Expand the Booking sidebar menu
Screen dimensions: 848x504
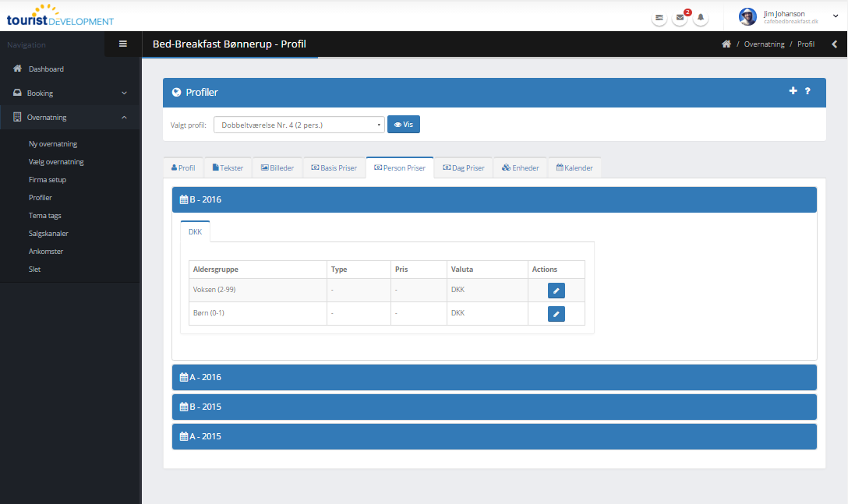coord(70,93)
